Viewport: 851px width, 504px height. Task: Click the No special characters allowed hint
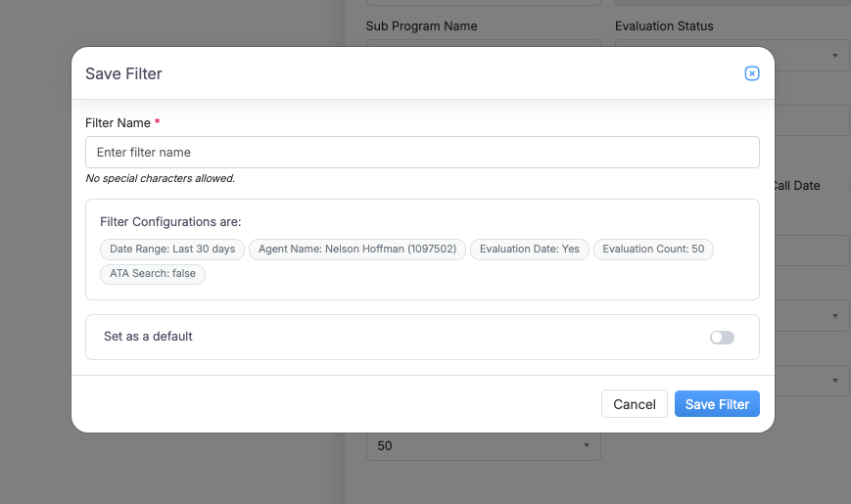(x=160, y=178)
